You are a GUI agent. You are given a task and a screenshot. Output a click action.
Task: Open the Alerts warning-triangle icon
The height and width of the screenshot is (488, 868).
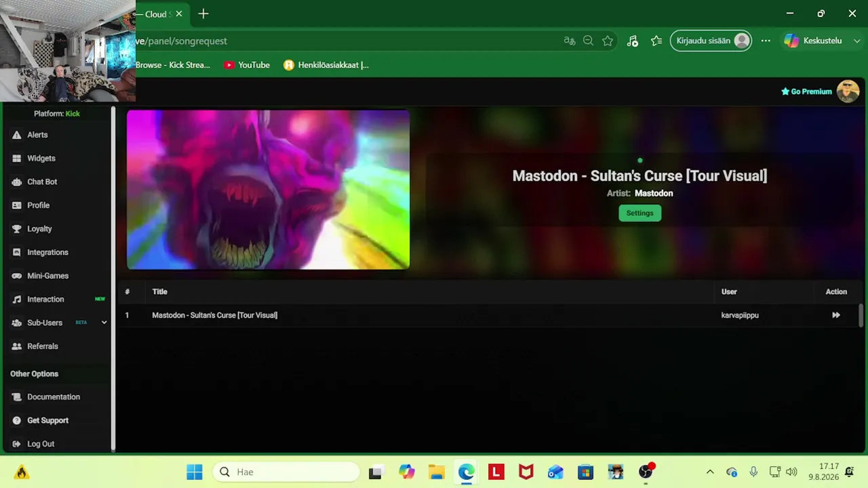[17, 135]
